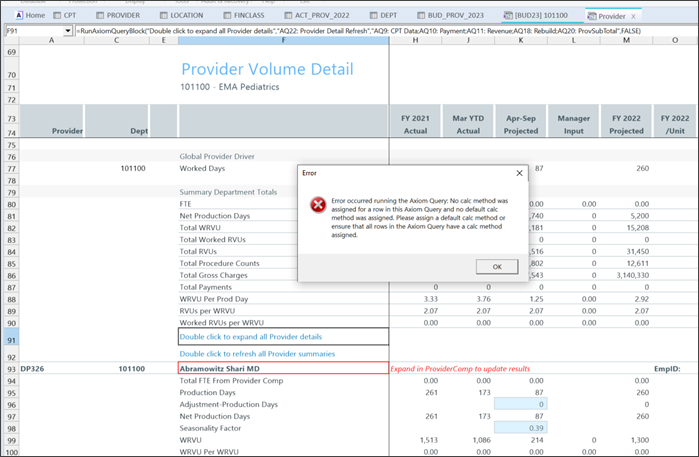The width and height of the screenshot is (699, 457).
Task: Click the red error icon in dialog
Action: pos(317,204)
